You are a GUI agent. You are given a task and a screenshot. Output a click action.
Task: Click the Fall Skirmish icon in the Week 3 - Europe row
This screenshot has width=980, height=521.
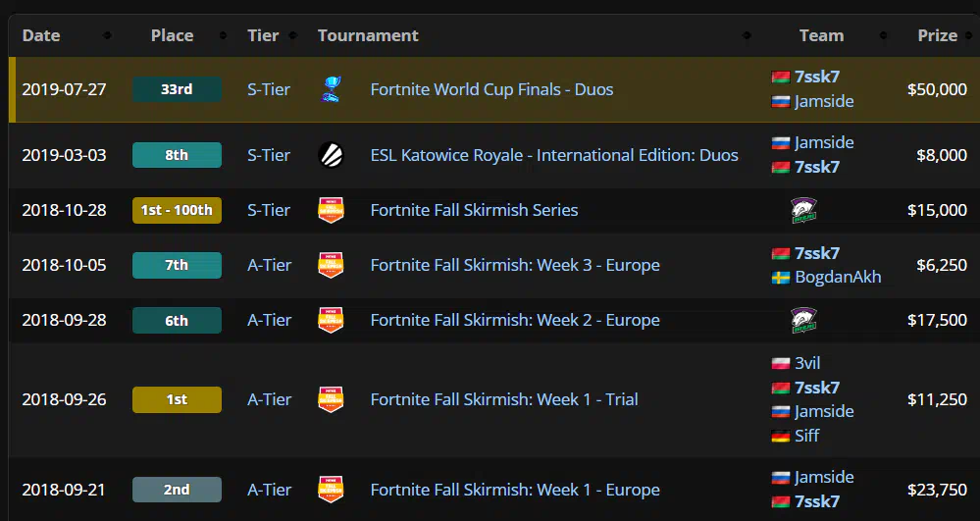[331, 265]
